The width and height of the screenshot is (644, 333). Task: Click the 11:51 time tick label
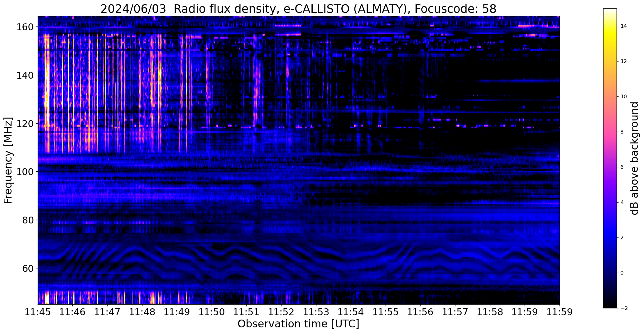pos(247,312)
